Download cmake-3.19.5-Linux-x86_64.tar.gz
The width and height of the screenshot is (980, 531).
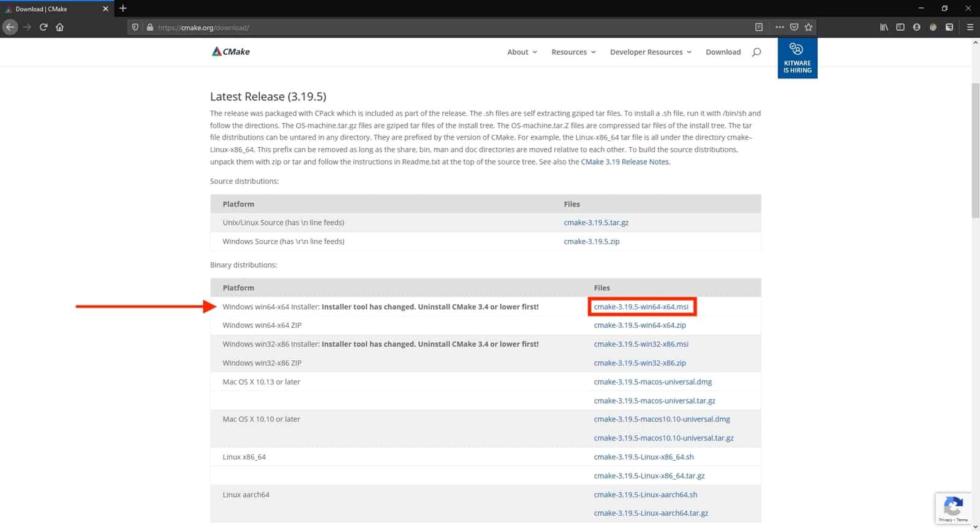click(649, 476)
